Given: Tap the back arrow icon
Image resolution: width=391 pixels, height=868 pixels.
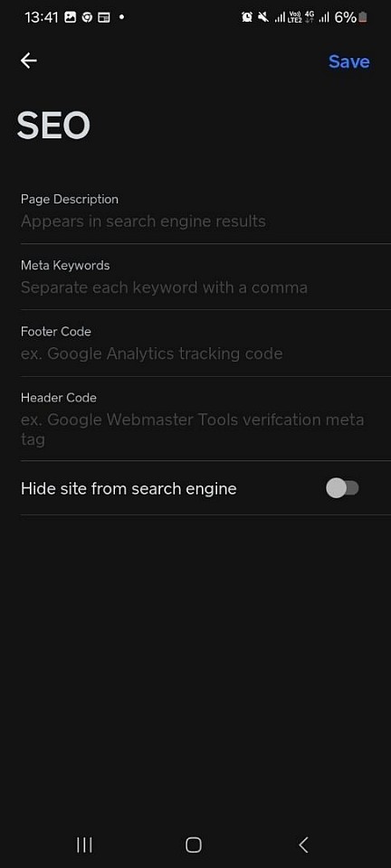Looking at the screenshot, I should pyautogui.click(x=28, y=61).
